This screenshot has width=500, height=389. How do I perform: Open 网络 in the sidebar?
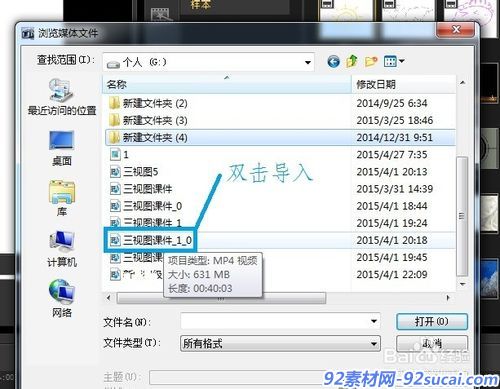click(x=62, y=298)
